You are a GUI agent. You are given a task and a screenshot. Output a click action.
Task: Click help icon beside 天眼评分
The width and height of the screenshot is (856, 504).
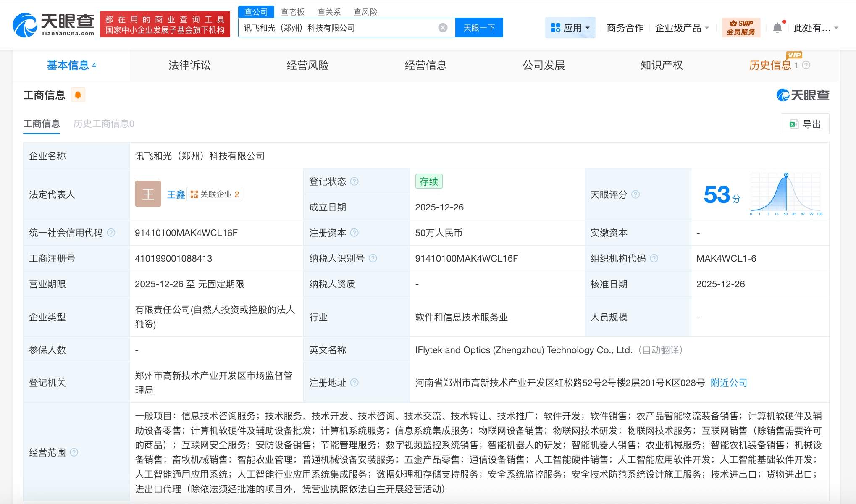click(635, 194)
